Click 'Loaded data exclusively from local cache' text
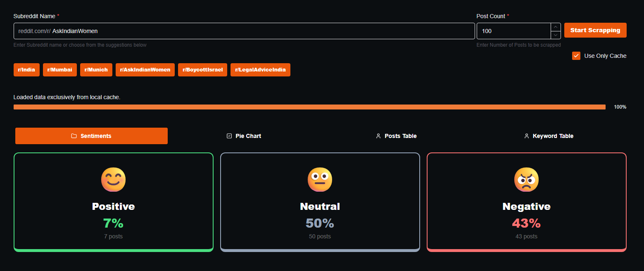644x271 pixels. click(x=67, y=97)
